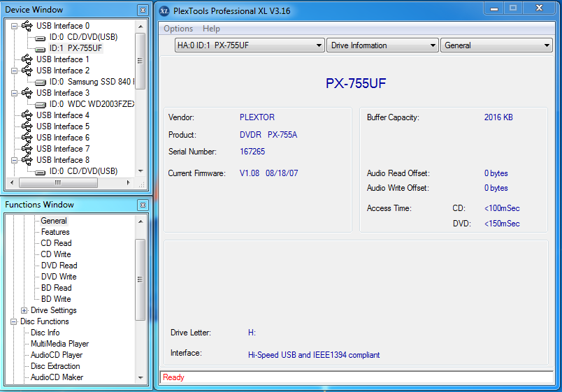The height and width of the screenshot is (392, 562).
Task: Open the CD Write function
Action: pyautogui.click(x=55, y=254)
